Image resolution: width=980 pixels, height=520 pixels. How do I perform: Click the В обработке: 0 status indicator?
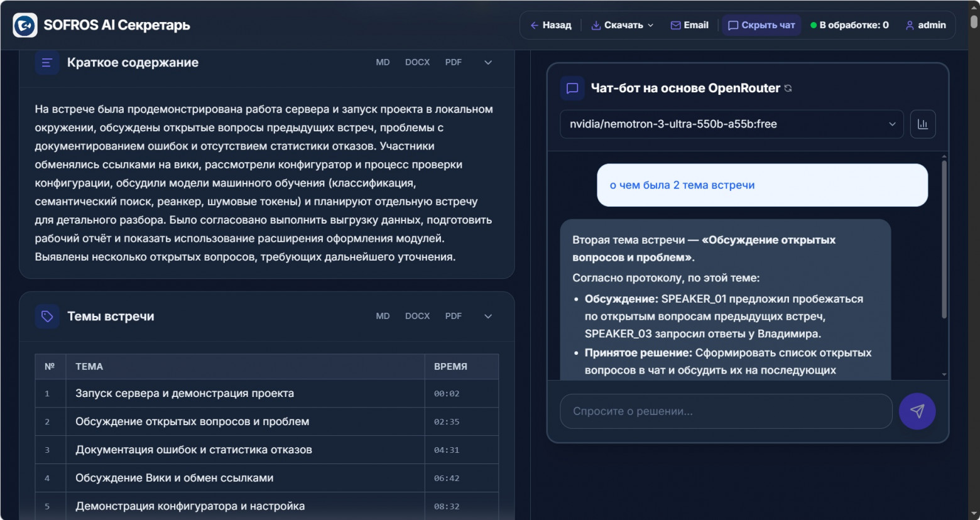850,25
